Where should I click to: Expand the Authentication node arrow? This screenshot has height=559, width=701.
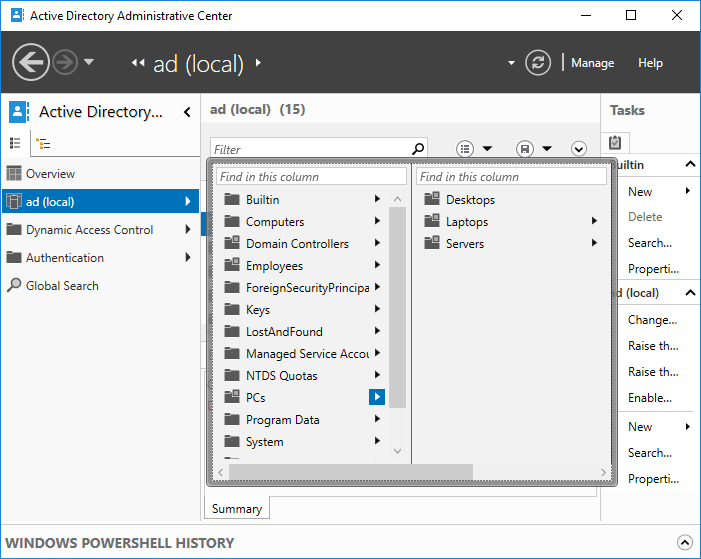188,257
